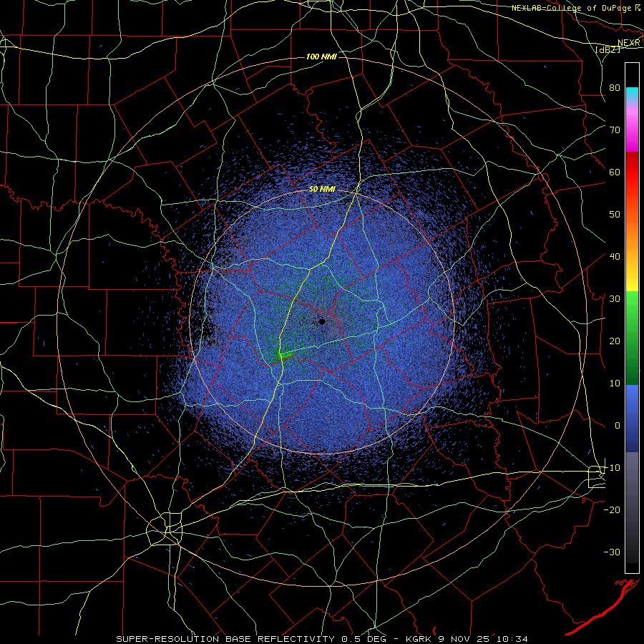Click the 80 value on the dBZ scale
The image size is (644, 644).
point(615,87)
